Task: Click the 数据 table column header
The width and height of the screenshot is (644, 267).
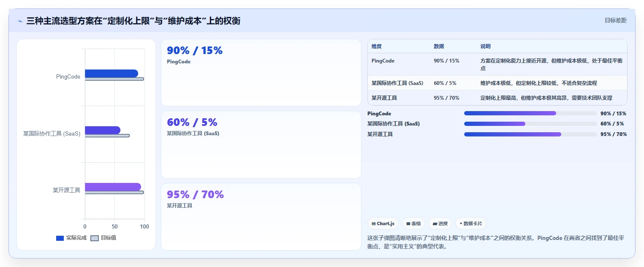Action: pos(439,46)
